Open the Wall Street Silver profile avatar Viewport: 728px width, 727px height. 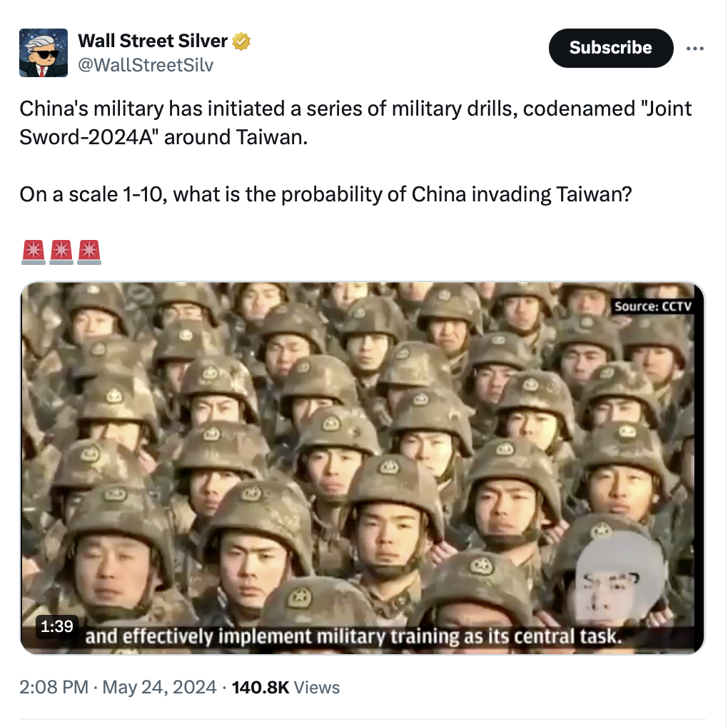(x=44, y=53)
